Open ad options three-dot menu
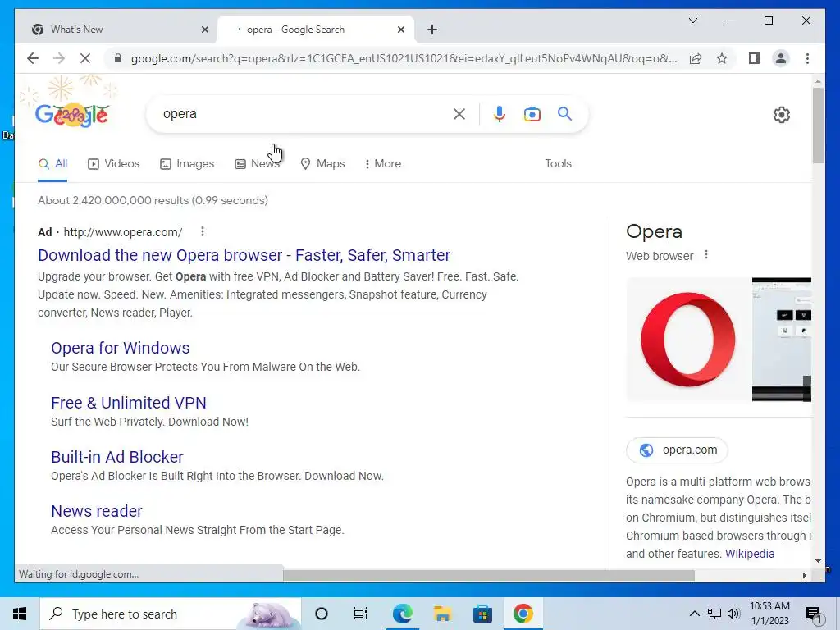 point(202,231)
